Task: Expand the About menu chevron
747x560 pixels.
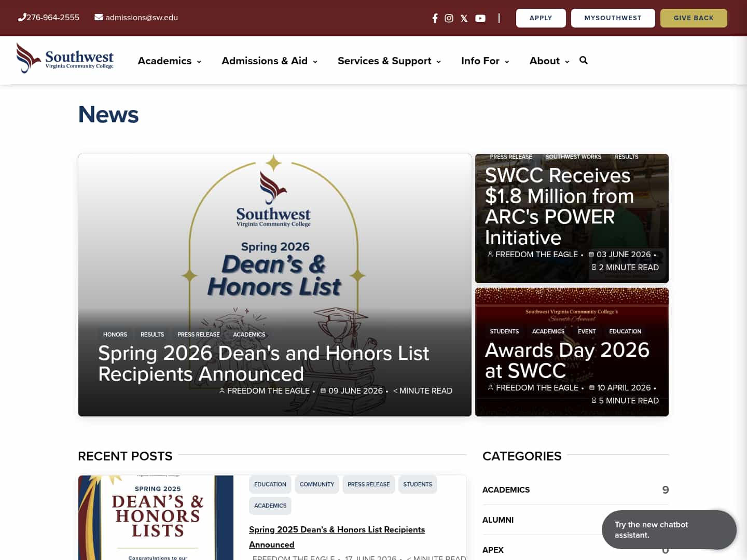Action: point(567,62)
